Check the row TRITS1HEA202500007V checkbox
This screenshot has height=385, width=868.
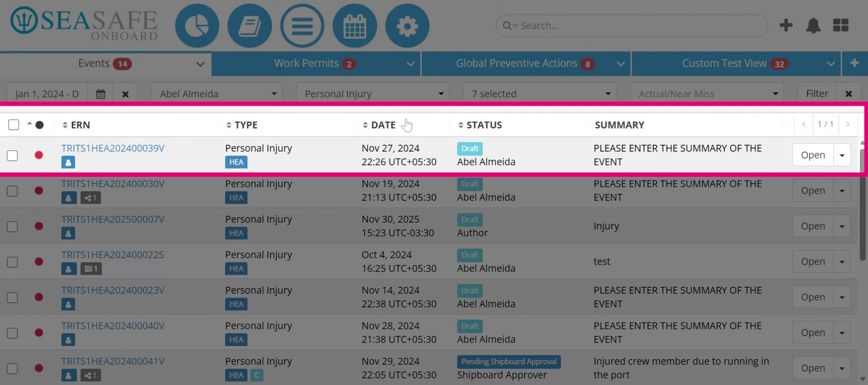click(12, 226)
